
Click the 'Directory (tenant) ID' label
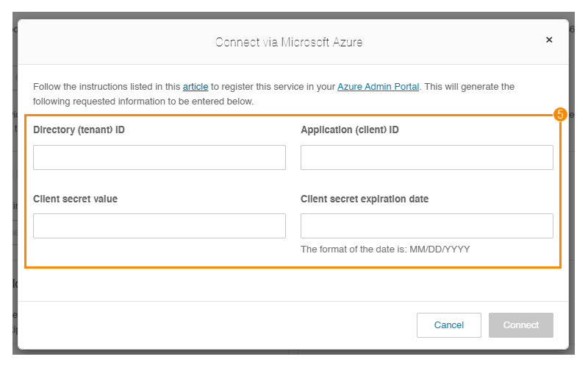79,130
